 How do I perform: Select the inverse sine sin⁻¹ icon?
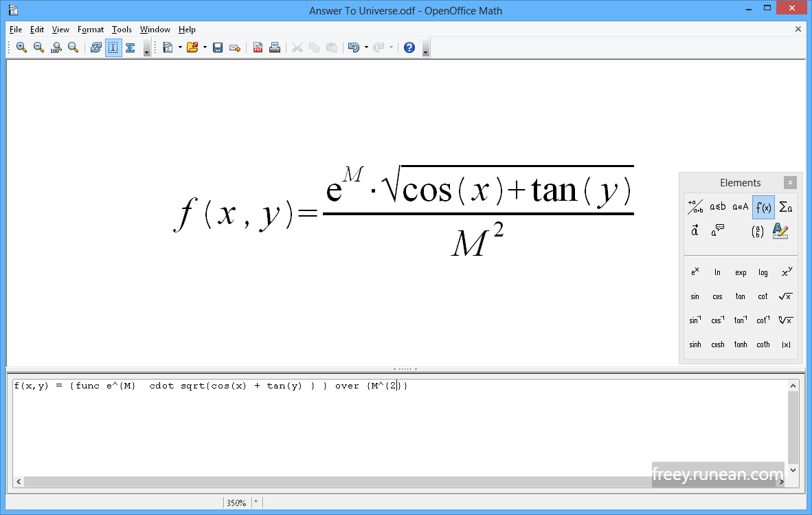pos(695,320)
